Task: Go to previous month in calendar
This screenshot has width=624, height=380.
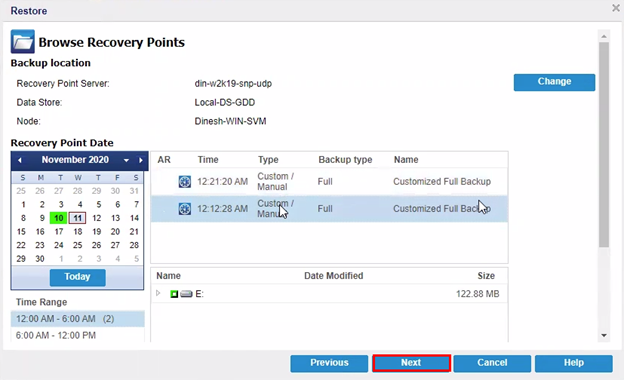Action: tap(20, 160)
